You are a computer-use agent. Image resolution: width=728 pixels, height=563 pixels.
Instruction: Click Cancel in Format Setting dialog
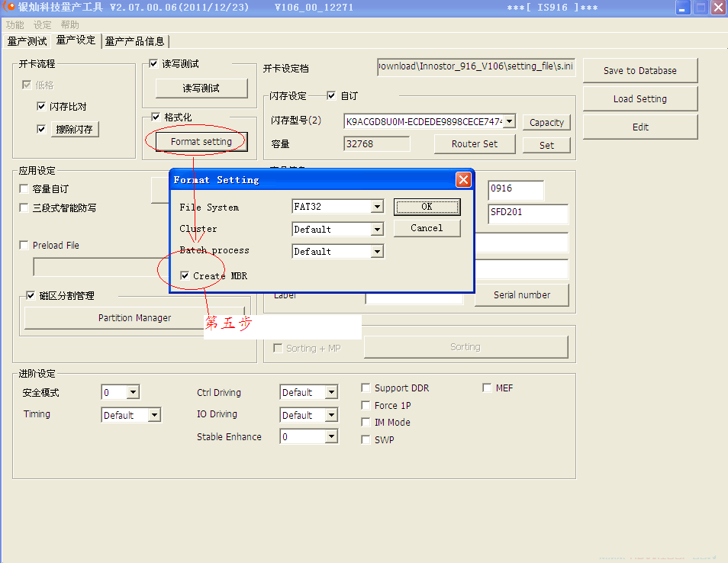point(427,228)
